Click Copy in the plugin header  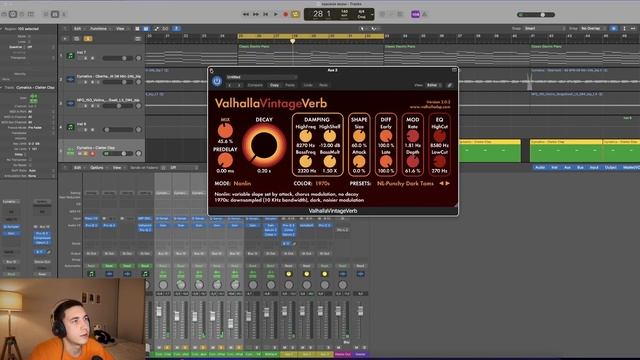click(x=274, y=85)
